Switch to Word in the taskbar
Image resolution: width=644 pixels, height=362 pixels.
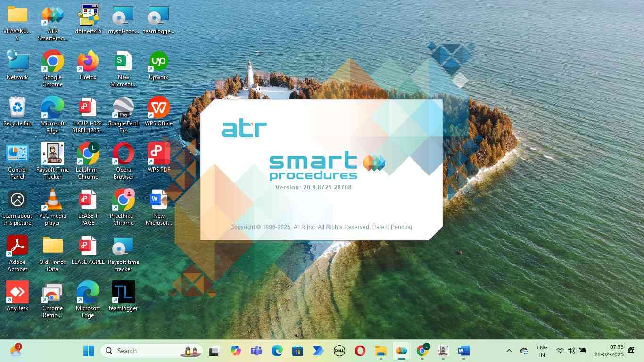[463, 351]
